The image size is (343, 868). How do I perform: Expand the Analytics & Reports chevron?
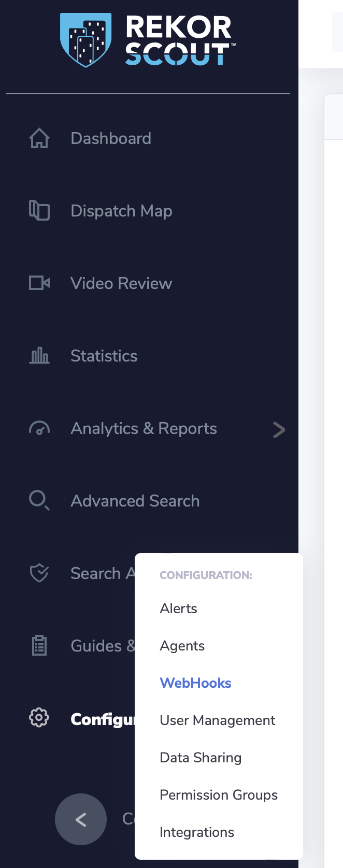tap(279, 429)
